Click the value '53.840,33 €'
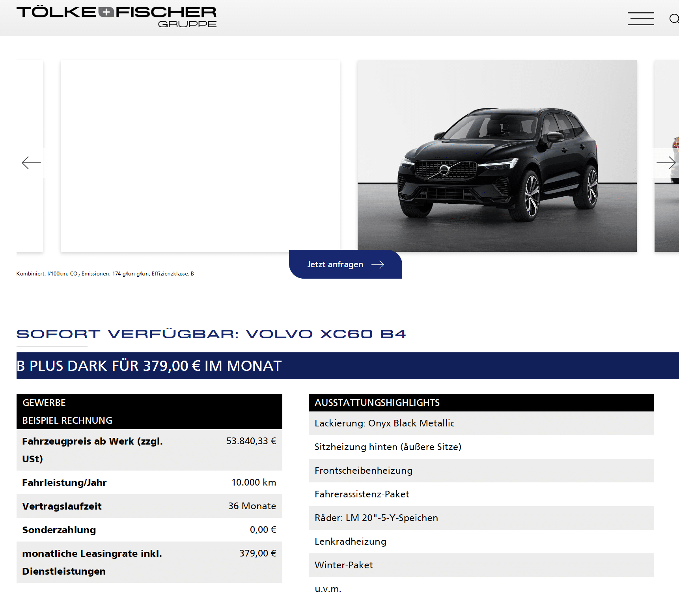Viewport: 679px width, 616px height. [251, 441]
